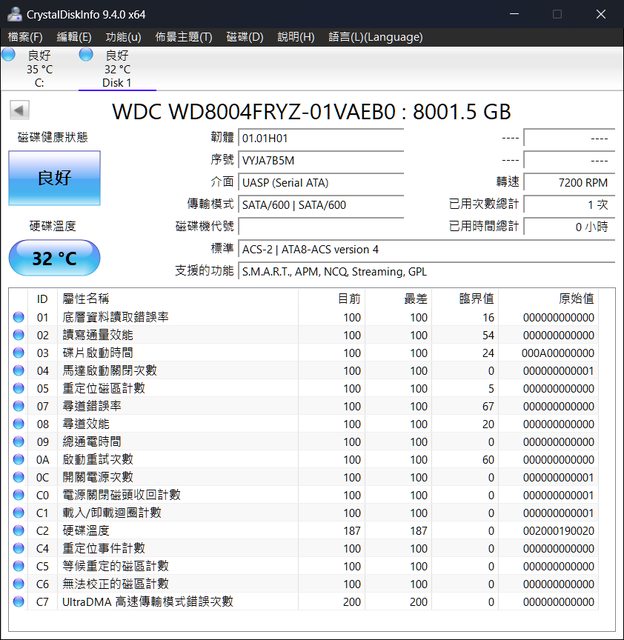Open the 佈景主題(T) menu
This screenshot has height=640, width=624.
[x=183, y=37]
